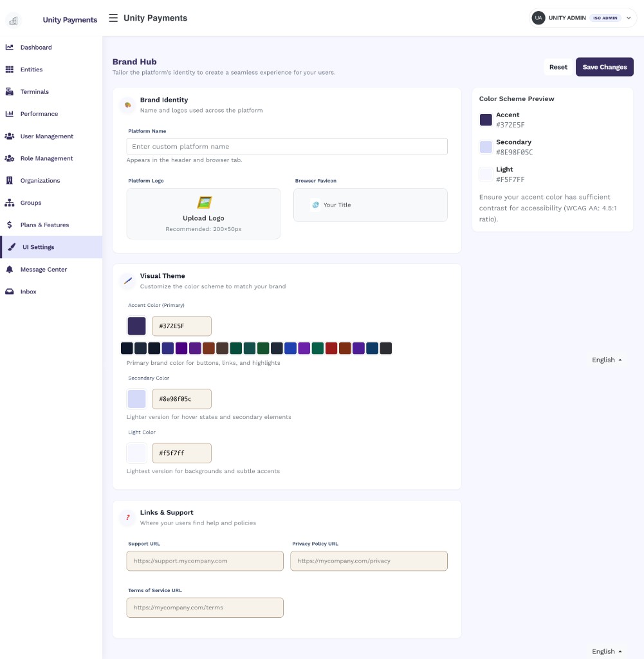The width and height of the screenshot is (644, 659).
Task: Pick the red preset color swatch
Action: click(x=331, y=348)
